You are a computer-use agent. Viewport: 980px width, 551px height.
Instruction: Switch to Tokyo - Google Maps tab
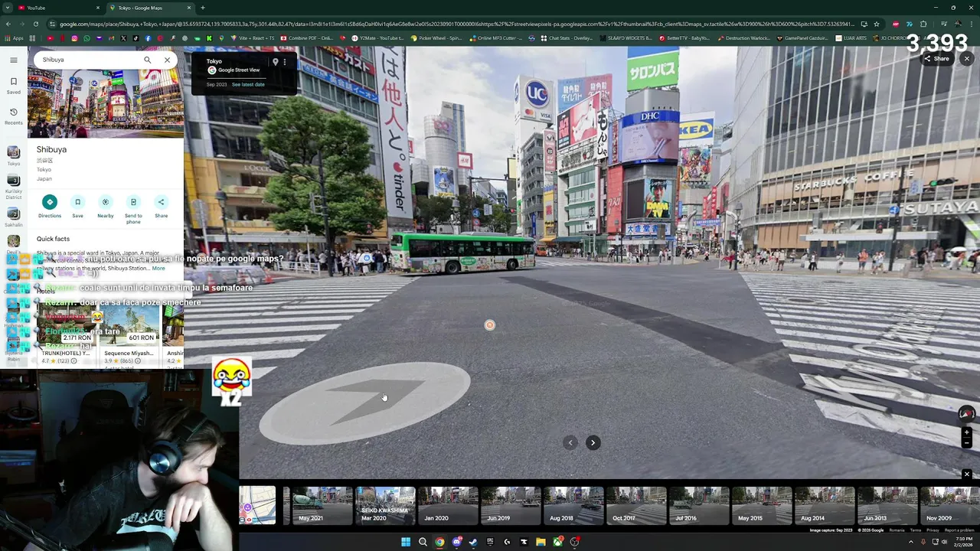149,8
